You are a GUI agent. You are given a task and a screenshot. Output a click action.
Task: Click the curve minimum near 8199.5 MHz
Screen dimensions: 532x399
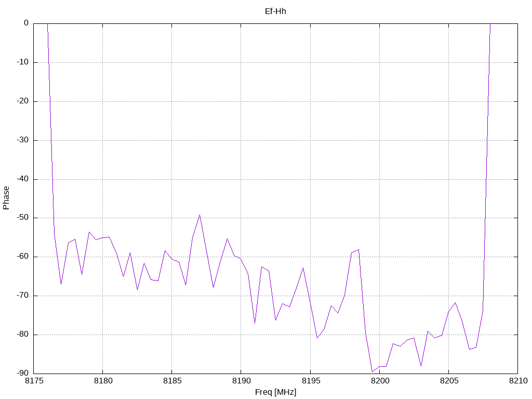[372, 371]
